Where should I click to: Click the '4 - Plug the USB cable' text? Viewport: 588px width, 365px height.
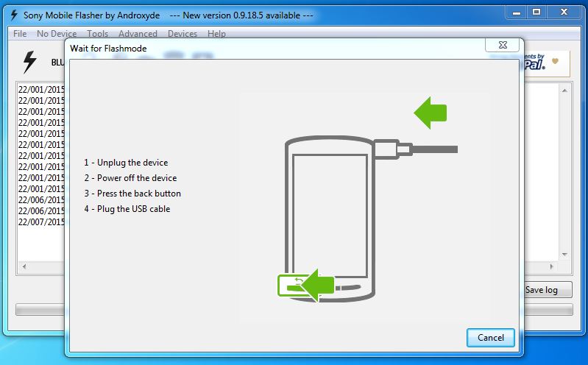[x=127, y=209]
